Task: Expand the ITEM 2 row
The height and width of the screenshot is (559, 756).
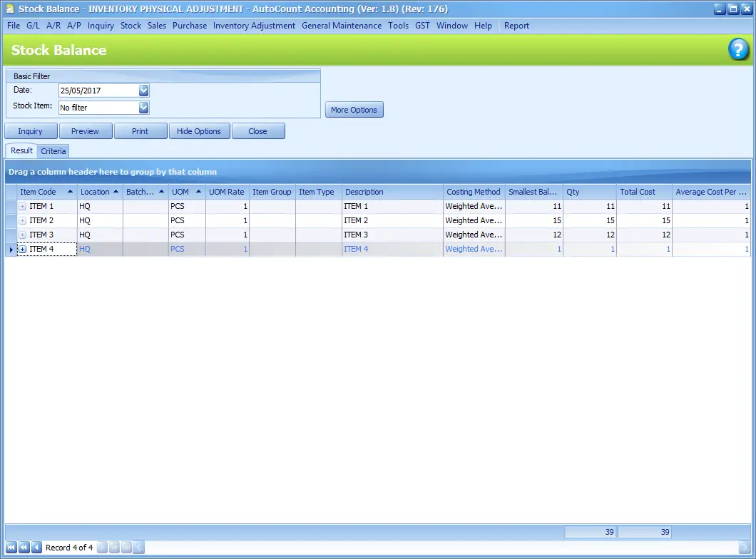Action: (22, 220)
